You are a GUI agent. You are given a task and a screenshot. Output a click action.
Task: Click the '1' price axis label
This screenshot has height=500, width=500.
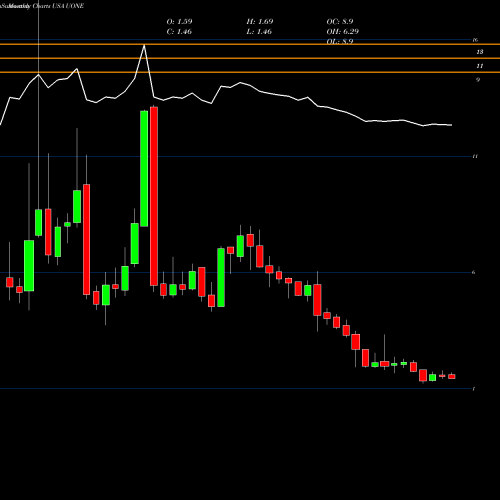474,389
